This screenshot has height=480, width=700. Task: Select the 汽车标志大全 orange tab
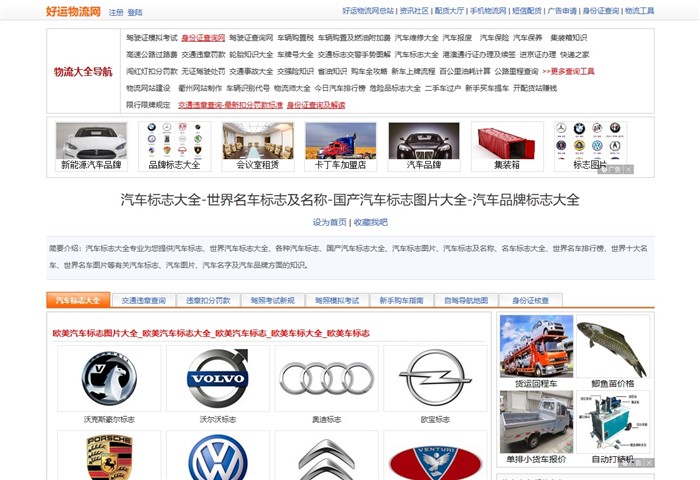click(78, 300)
